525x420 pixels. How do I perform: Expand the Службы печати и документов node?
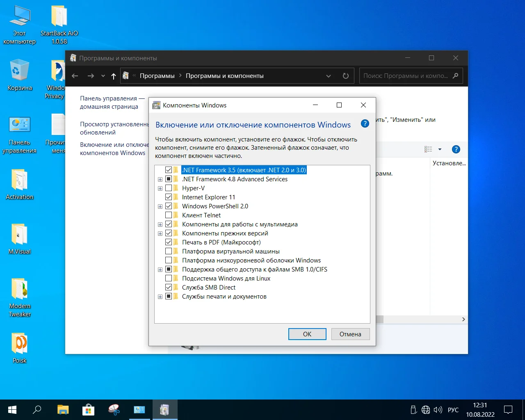(160, 297)
